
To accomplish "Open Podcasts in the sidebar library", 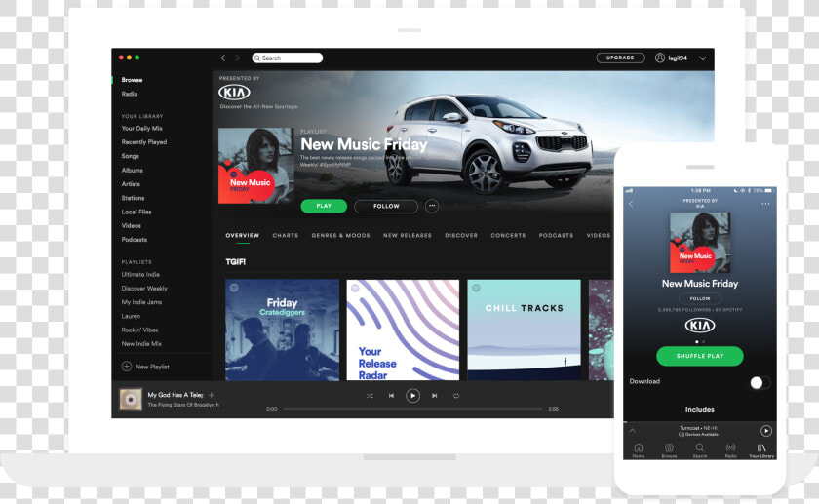I will (135, 240).
